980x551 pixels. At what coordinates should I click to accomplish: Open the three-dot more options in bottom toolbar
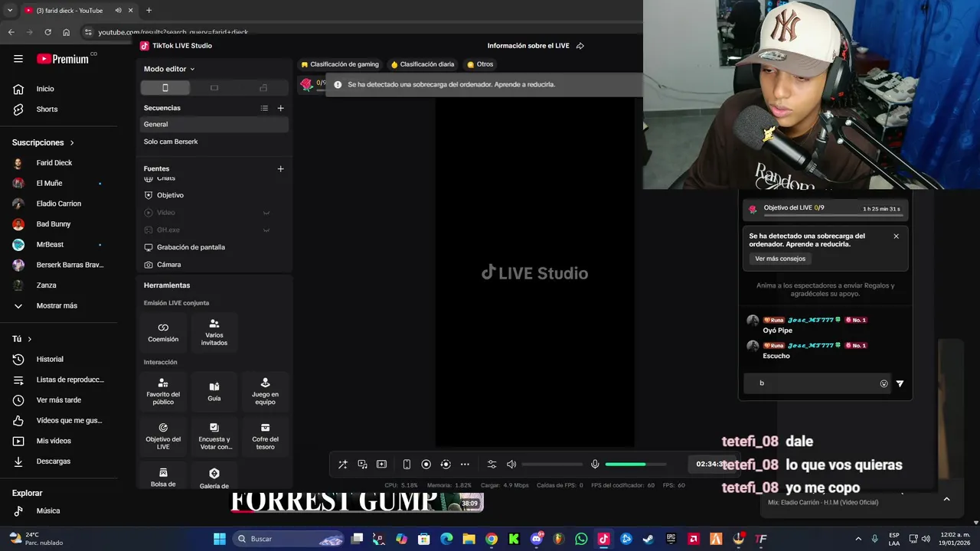click(x=465, y=465)
